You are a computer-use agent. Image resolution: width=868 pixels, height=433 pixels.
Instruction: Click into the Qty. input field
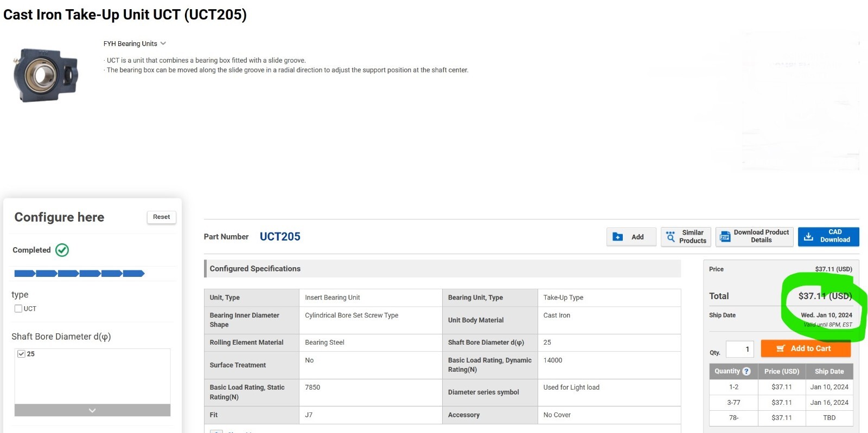coord(739,349)
